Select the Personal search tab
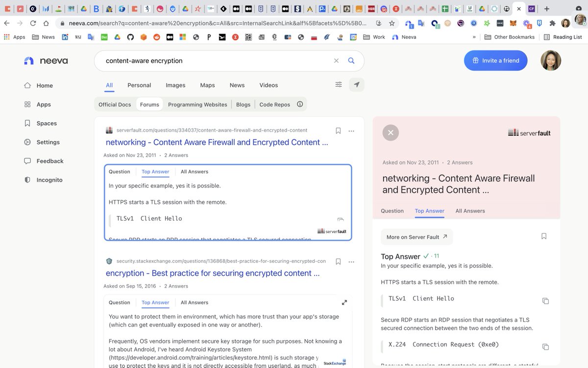This screenshot has height=368, width=588. [x=139, y=85]
